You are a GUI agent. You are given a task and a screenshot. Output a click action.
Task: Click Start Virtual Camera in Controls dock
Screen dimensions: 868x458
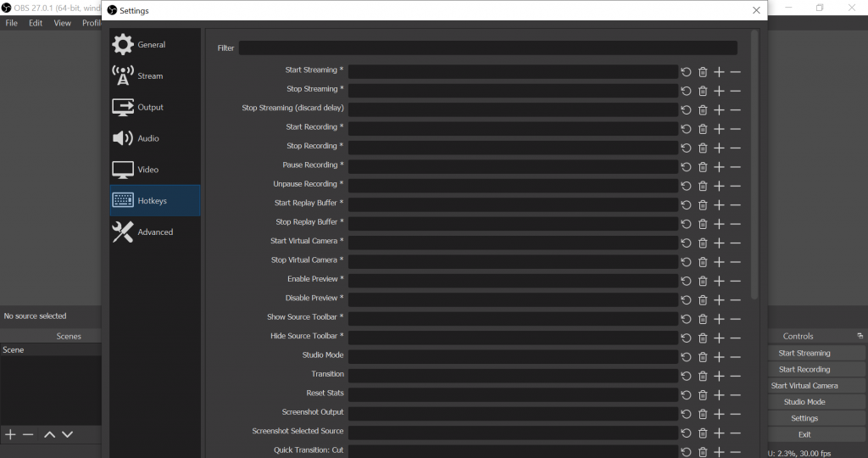[804, 385]
